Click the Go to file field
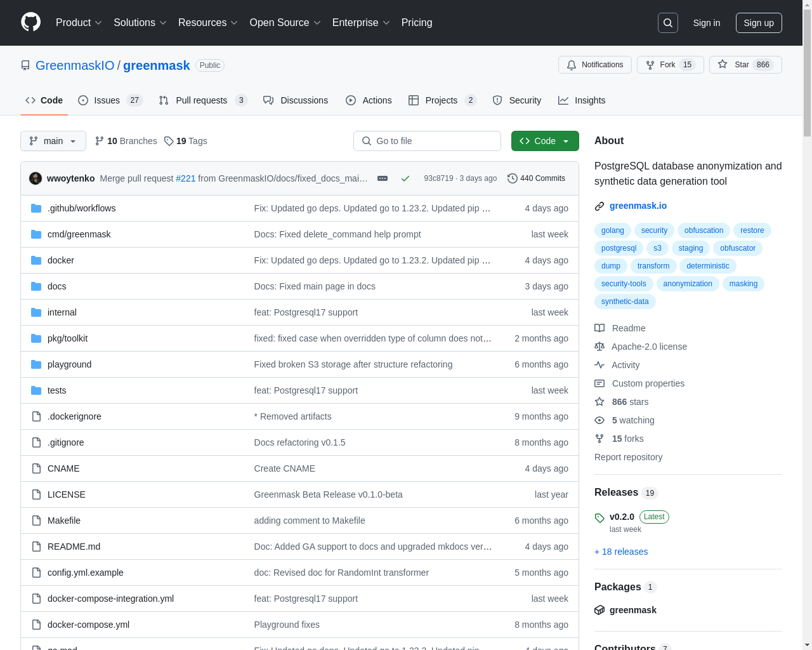This screenshot has height=650, width=812. pos(427,141)
